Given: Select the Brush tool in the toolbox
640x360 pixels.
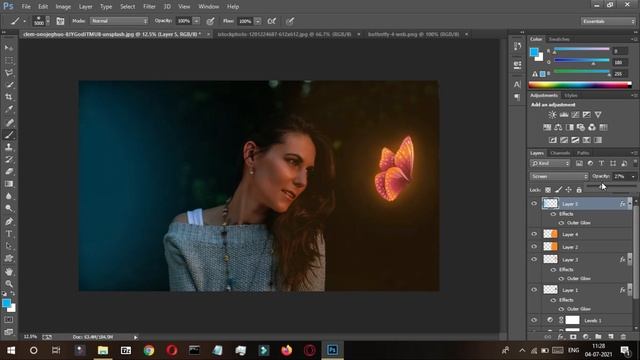Looking at the screenshot, I should pyautogui.click(x=9, y=134).
